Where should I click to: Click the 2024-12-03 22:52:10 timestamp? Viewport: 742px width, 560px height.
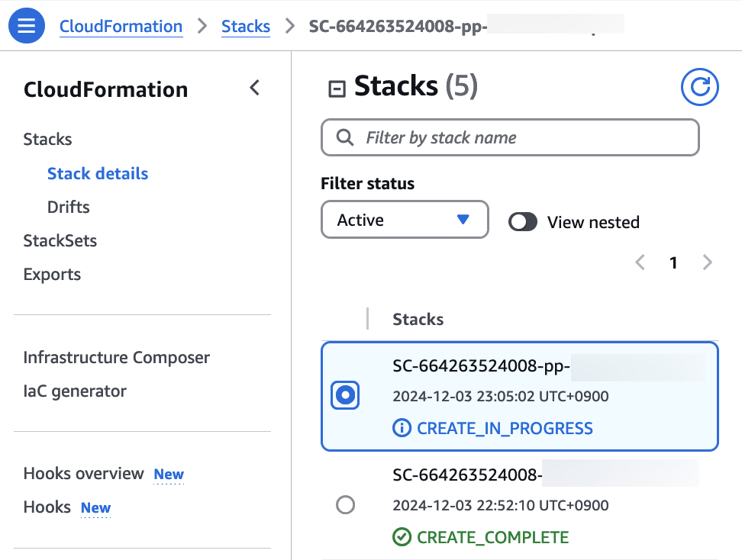click(501, 505)
